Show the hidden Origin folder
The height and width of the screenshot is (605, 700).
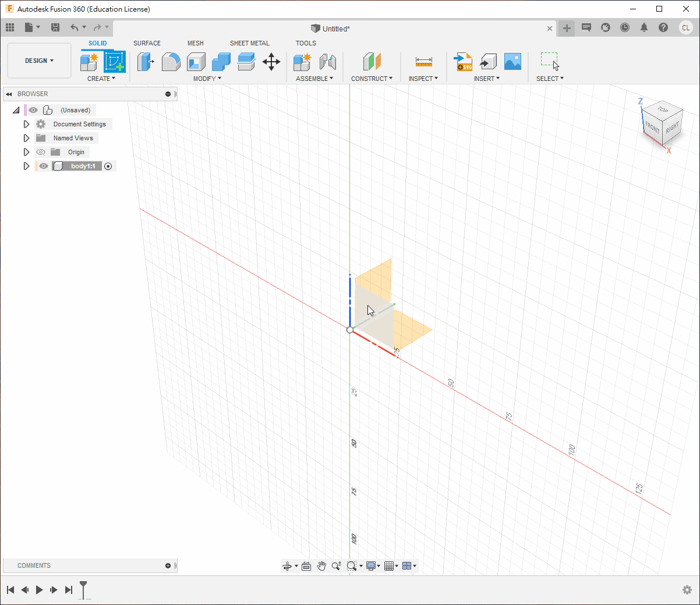click(x=41, y=152)
